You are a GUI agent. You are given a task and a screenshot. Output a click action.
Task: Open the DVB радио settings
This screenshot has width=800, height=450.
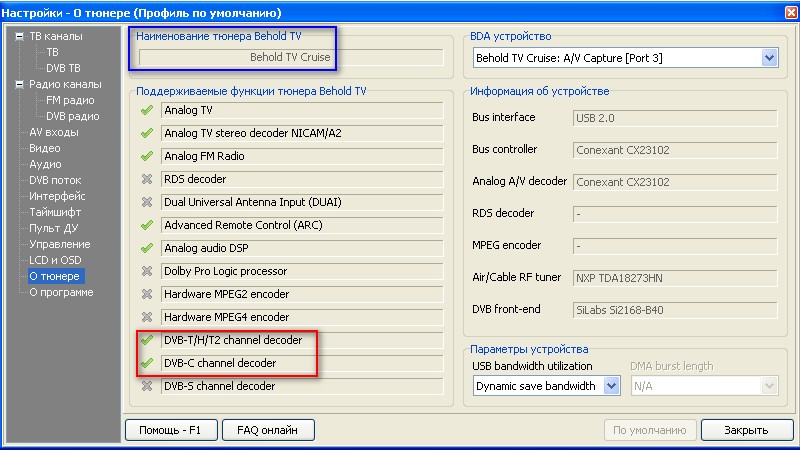pos(72,116)
